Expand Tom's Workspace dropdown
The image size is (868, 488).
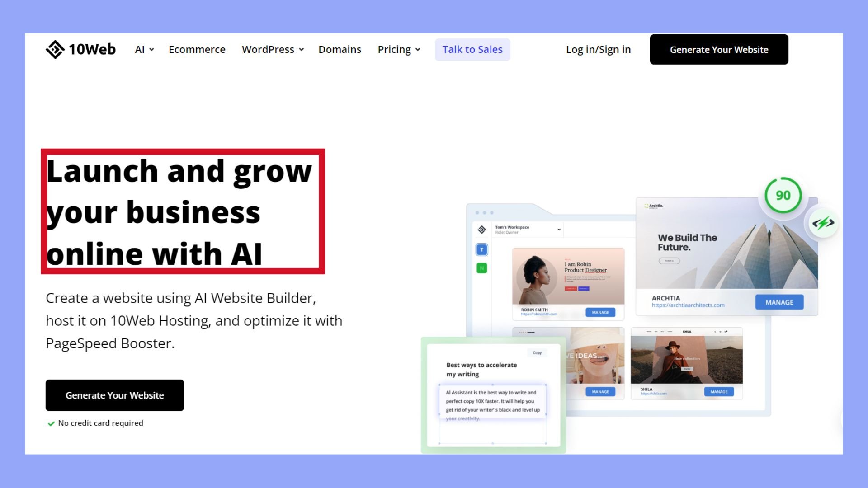tap(559, 230)
